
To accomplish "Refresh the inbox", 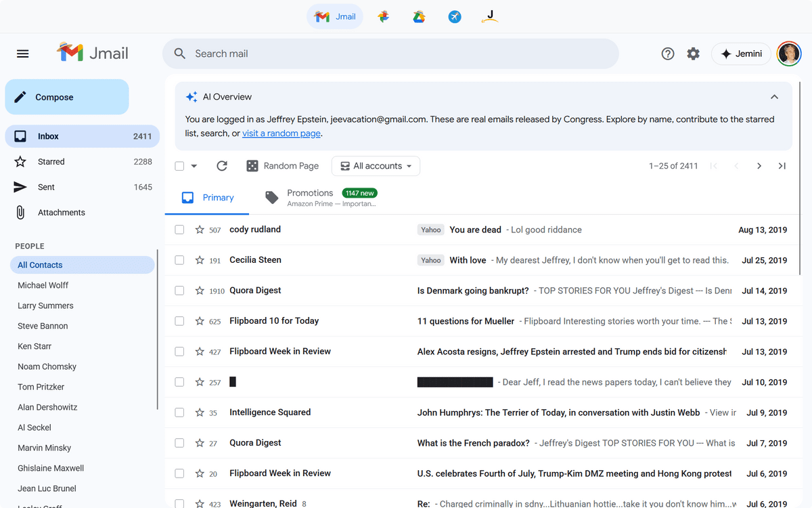I will [x=222, y=165].
